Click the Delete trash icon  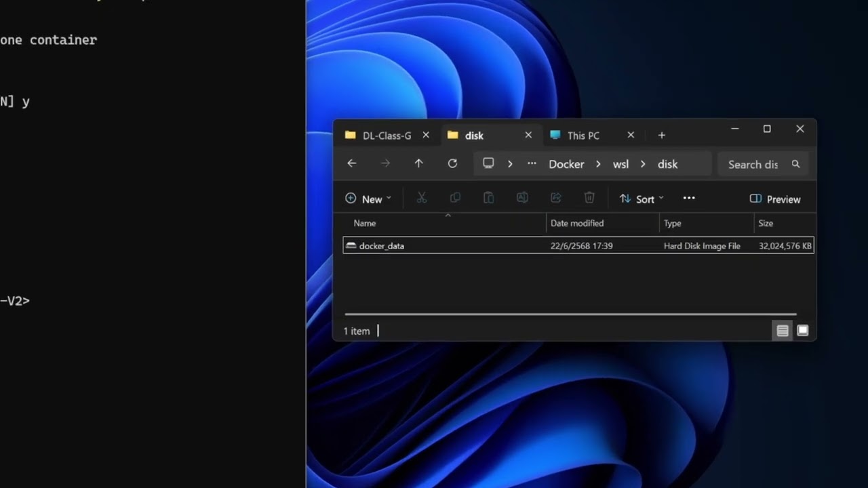589,198
